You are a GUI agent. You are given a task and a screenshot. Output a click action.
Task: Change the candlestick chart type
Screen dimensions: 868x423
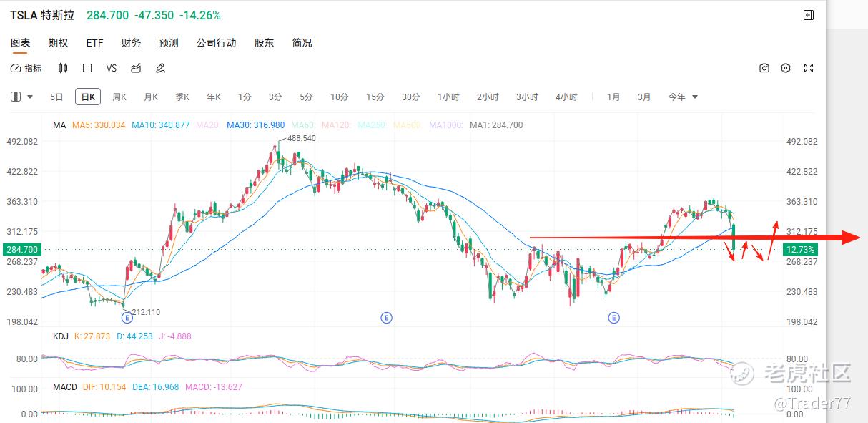[63, 69]
